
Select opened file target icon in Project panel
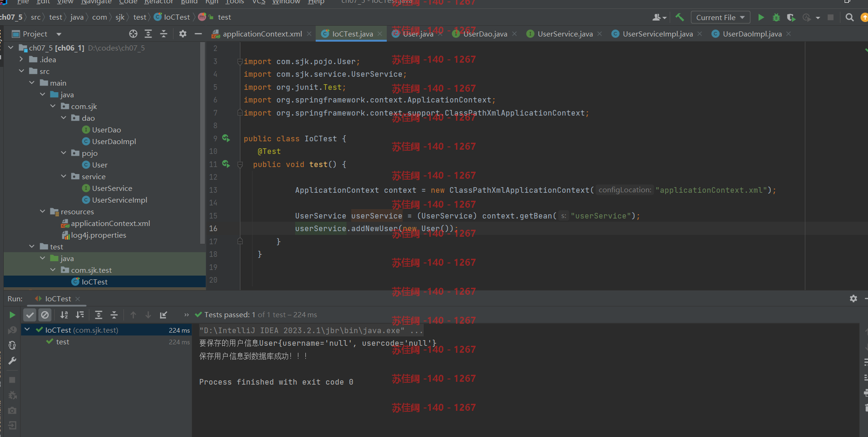(x=133, y=34)
